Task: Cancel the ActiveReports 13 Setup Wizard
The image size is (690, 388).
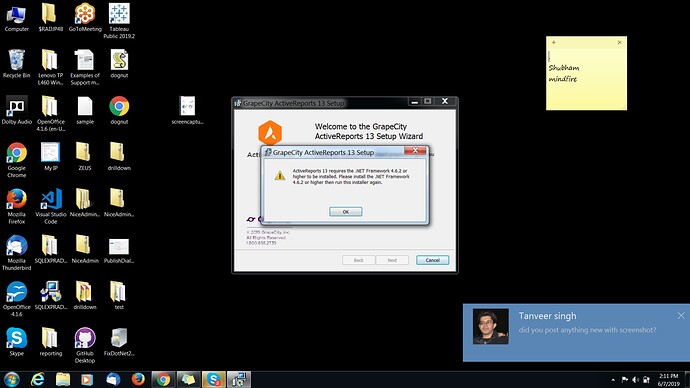Action: point(433,260)
